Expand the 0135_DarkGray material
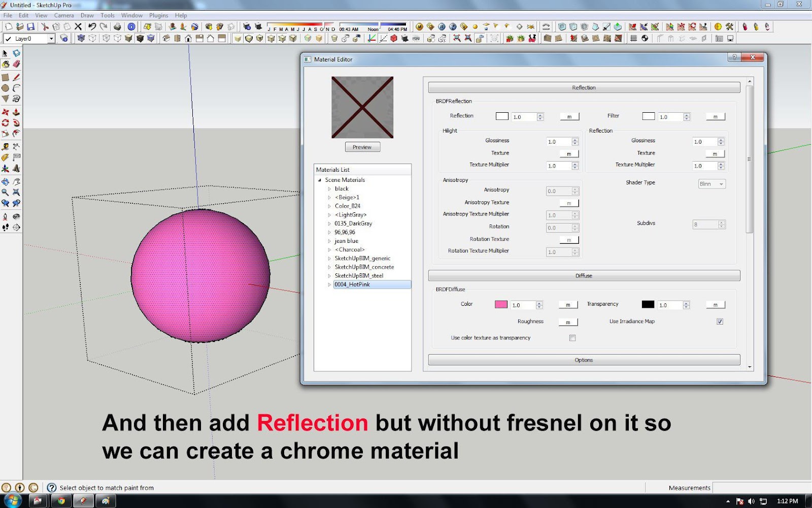The width and height of the screenshot is (812, 508). [x=329, y=224]
